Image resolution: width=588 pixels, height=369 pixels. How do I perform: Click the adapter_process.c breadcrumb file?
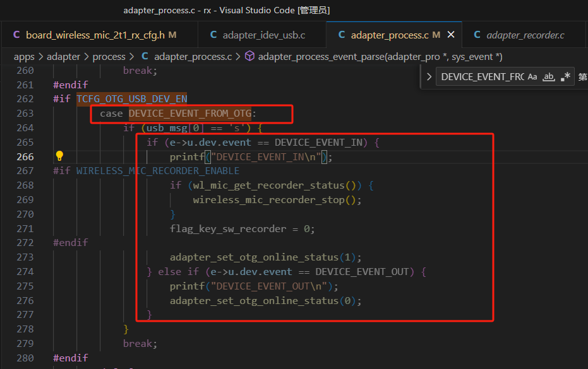pos(193,57)
